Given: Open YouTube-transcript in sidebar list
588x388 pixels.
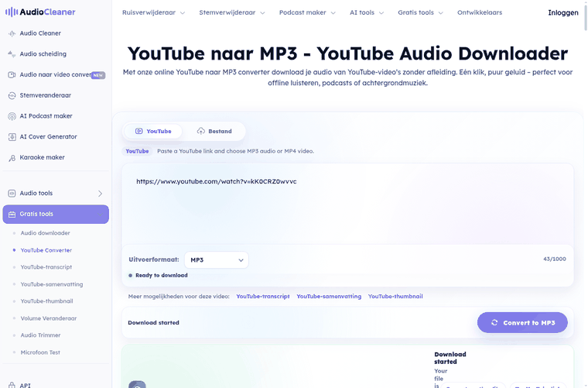Looking at the screenshot, I should (x=46, y=267).
